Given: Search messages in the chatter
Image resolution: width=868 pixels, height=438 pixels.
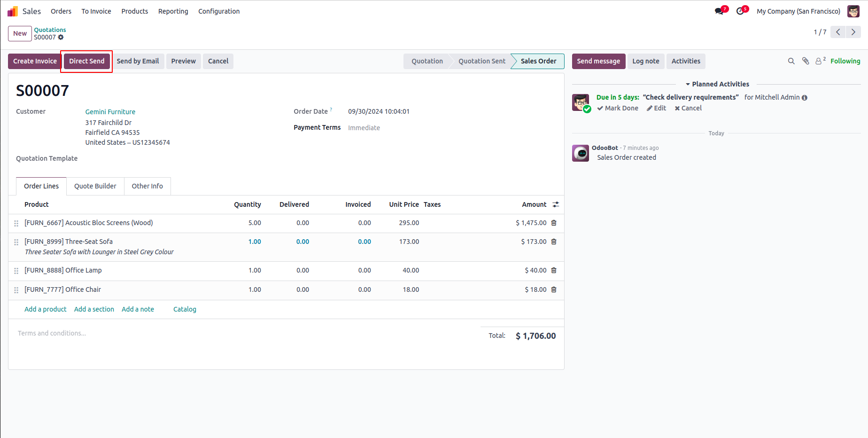Looking at the screenshot, I should pyautogui.click(x=791, y=61).
